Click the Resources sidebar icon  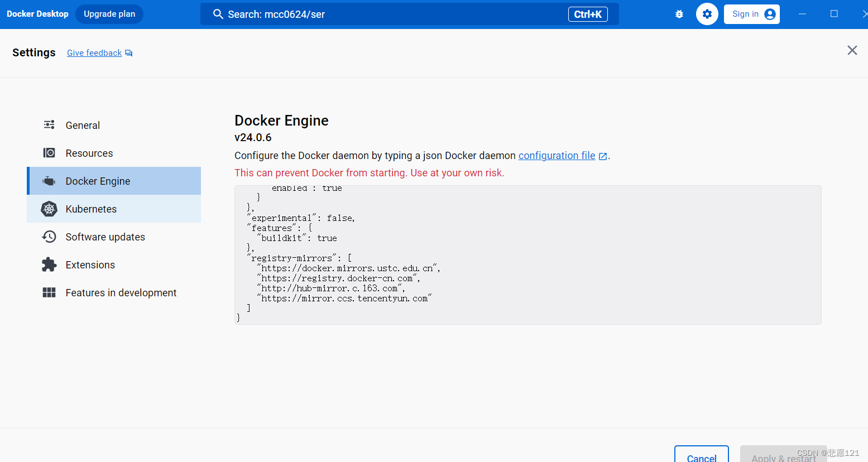click(x=49, y=153)
